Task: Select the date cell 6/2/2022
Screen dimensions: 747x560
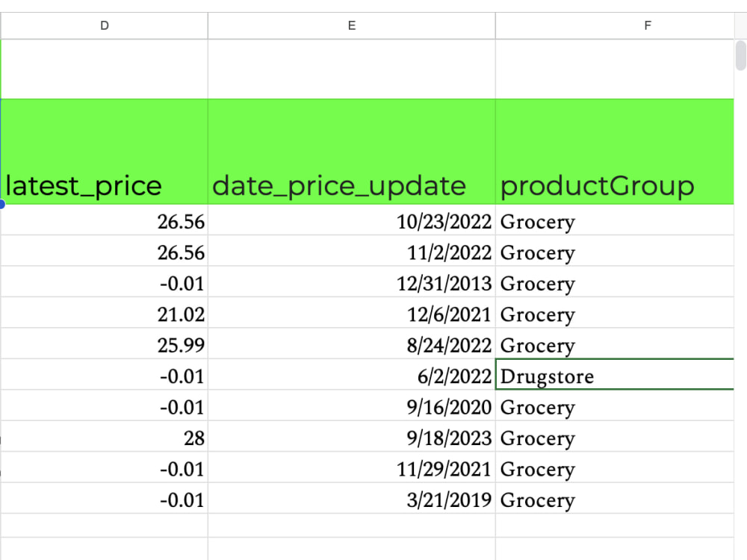Action: (x=352, y=374)
